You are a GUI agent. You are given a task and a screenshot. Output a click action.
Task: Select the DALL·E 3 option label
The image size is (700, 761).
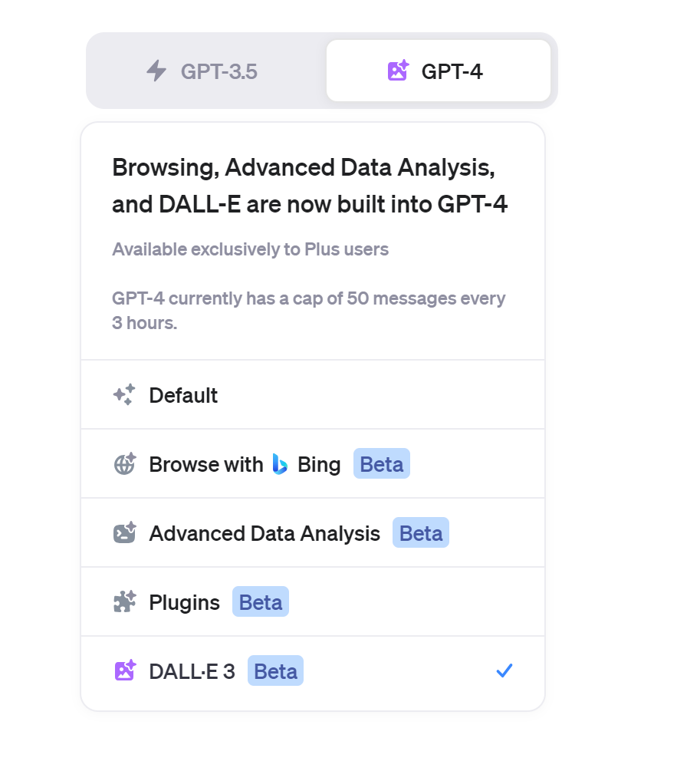(x=192, y=671)
